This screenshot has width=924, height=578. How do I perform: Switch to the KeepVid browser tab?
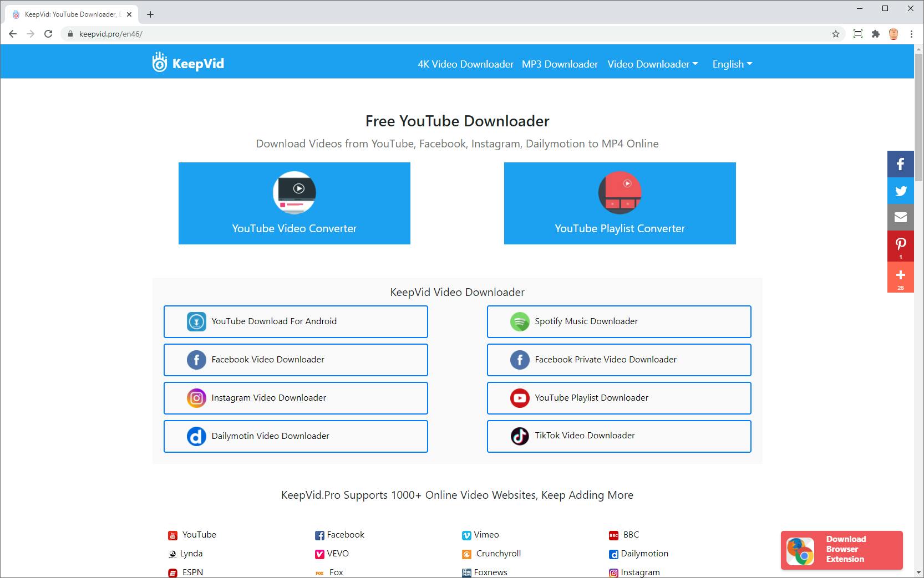pos(70,14)
